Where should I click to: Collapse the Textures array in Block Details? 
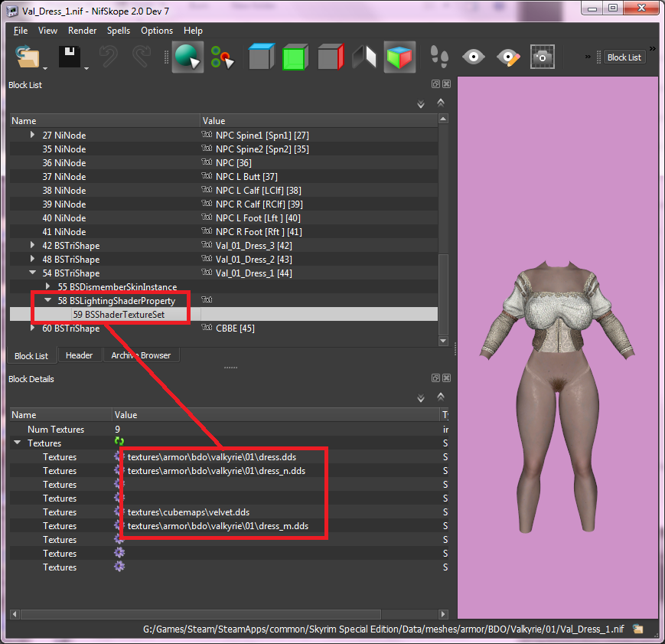[18, 443]
